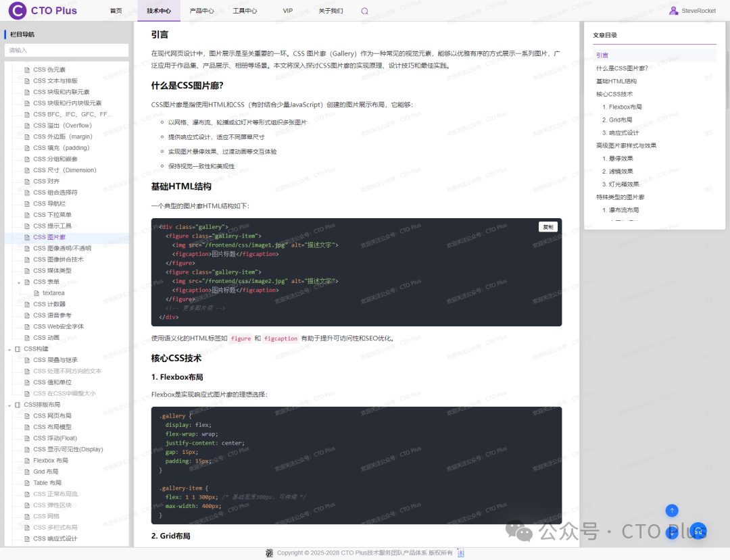The height and width of the screenshot is (560, 730).
Task: Open the search magnifier in the top navigation
Action: 364,11
